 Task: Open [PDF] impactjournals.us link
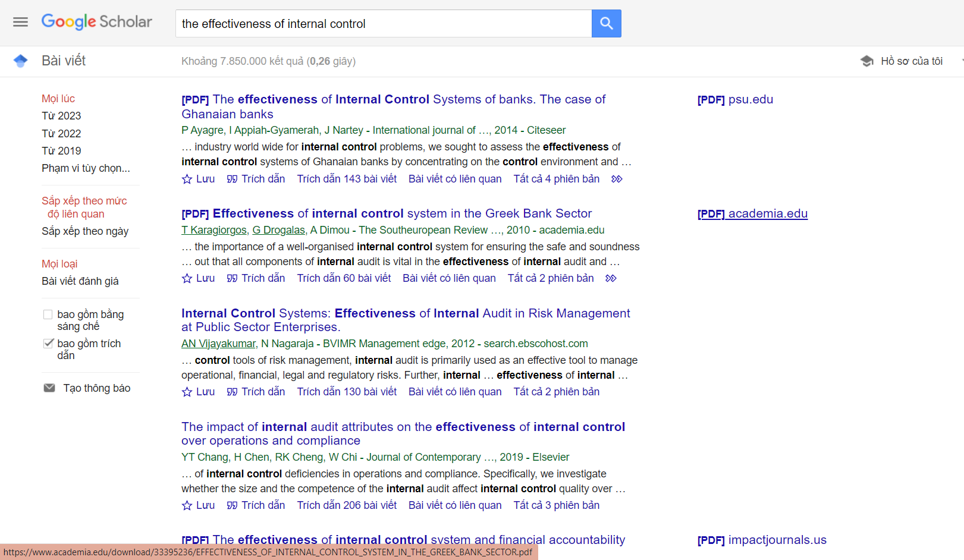(762, 540)
